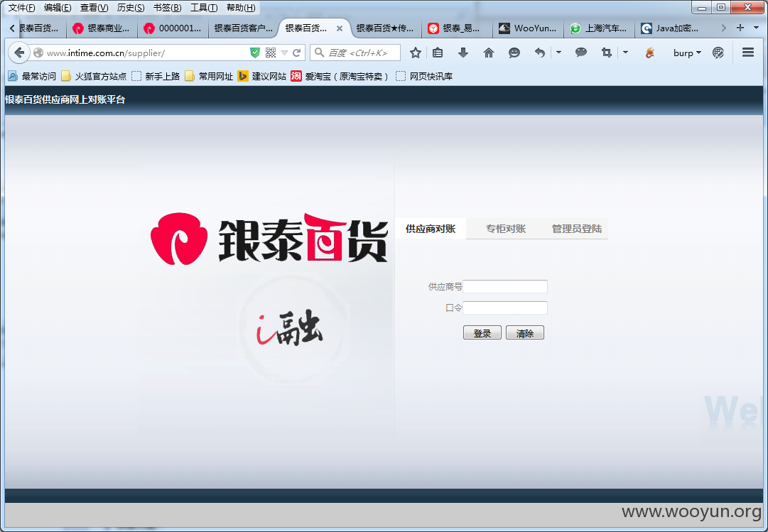Open downloads with the down arrow icon
This screenshot has height=532, width=768.
pyautogui.click(x=463, y=53)
